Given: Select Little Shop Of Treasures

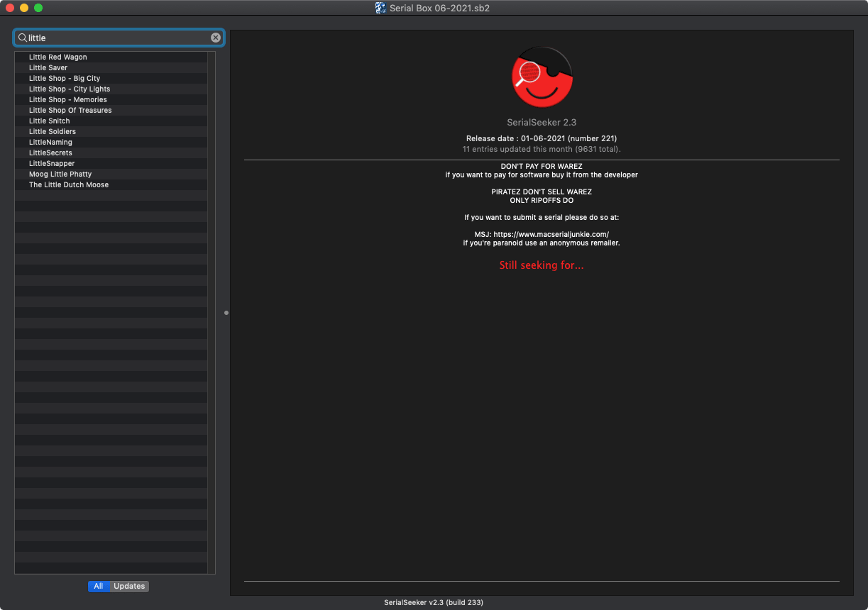Looking at the screenshot, I should coord(70,111).
